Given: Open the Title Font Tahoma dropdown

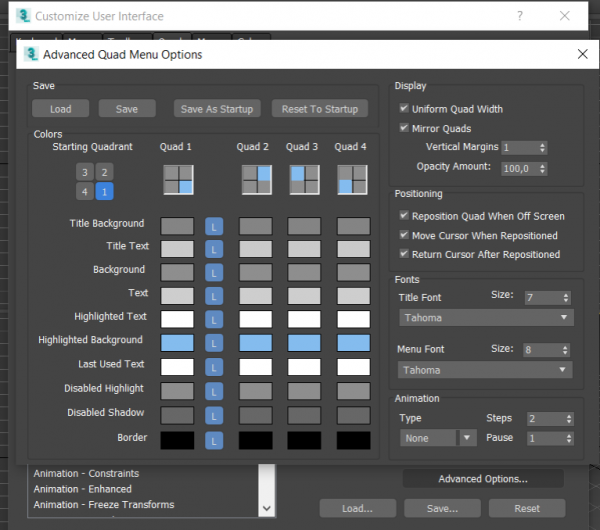Looking at the screenshot, I should [486, 318].
